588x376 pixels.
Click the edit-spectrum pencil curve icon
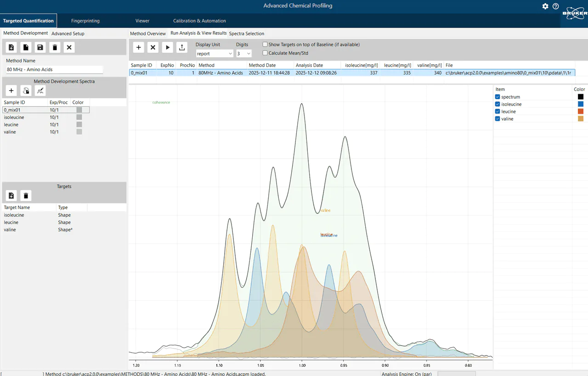click(40, 91)
